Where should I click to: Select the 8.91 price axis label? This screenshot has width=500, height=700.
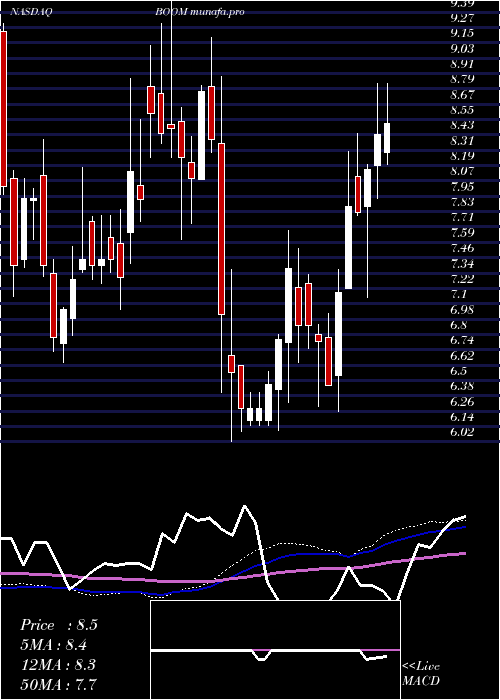click(462, 63)
